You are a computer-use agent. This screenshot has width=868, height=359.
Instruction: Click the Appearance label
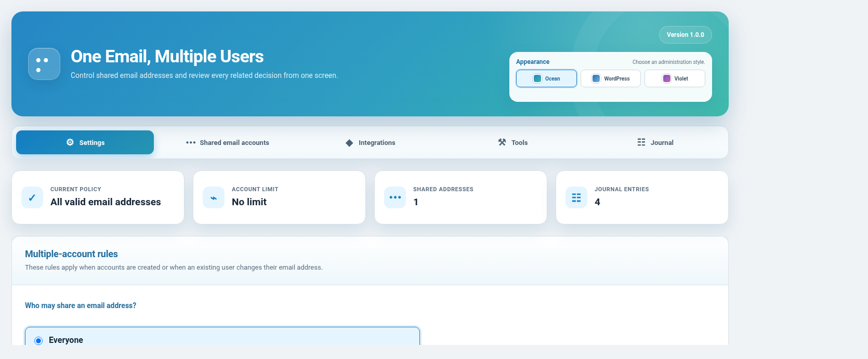[x=533, y=62]
